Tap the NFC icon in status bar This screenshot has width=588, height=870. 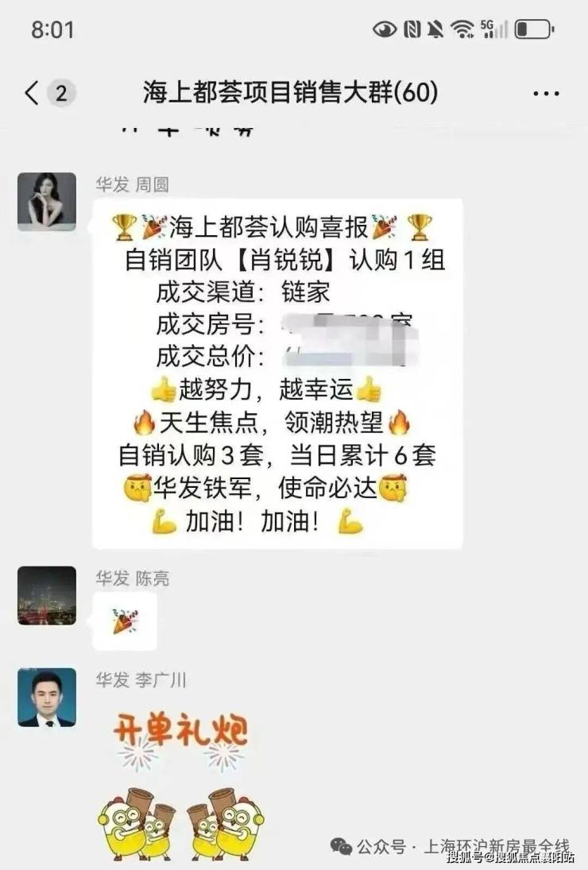(x=412, y=29)
